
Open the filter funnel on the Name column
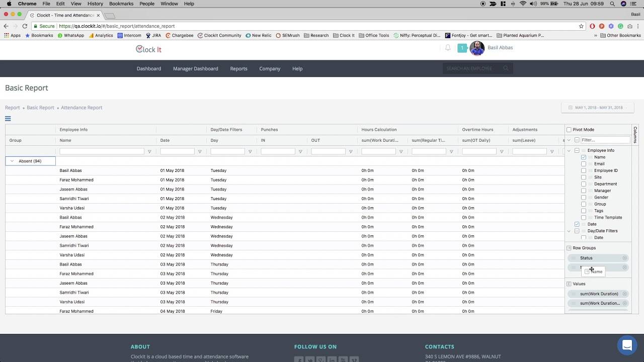pos(150,151)
